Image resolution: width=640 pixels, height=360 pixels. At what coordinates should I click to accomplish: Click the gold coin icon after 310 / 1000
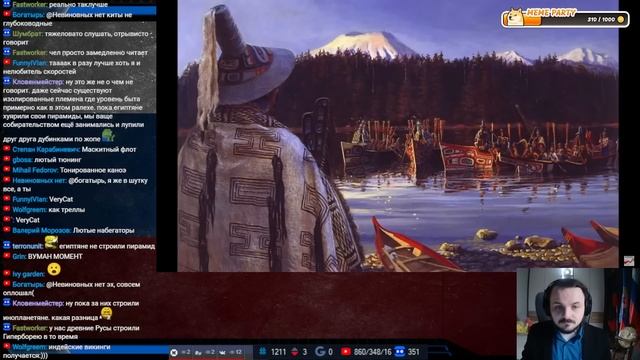click(x=621, y=20)
